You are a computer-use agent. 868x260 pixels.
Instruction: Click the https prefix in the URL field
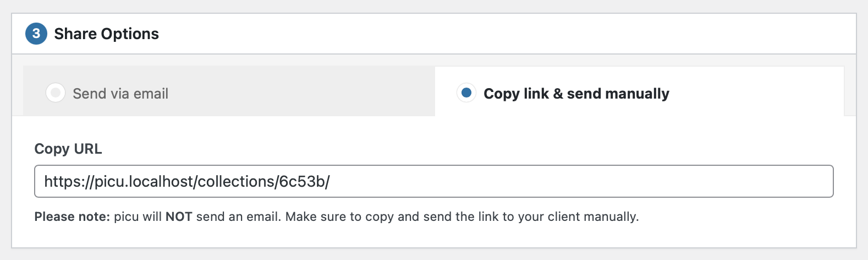[62, 181]
